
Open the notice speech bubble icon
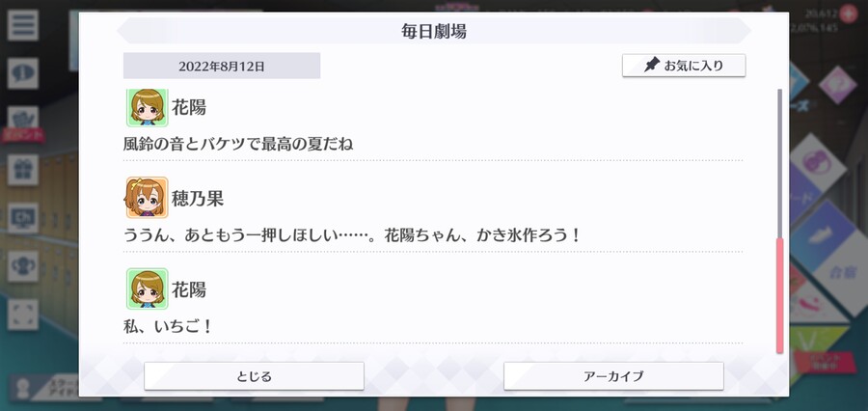(23, 73)
